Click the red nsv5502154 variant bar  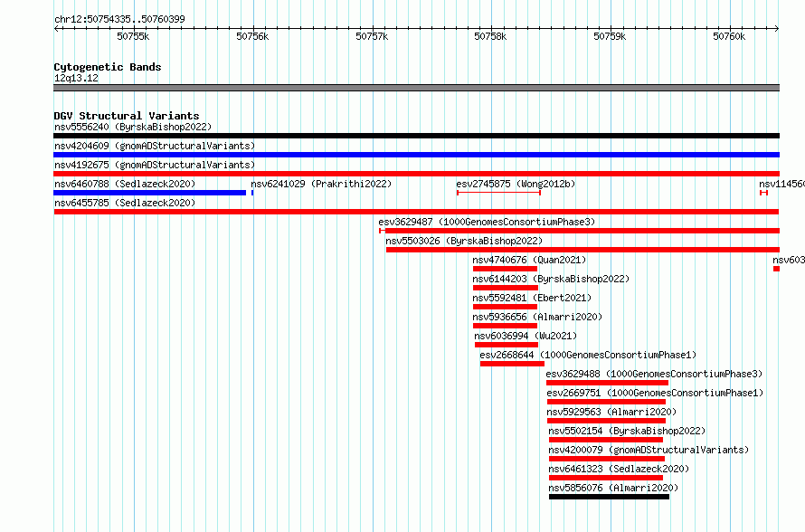click(x=606, y=440)
